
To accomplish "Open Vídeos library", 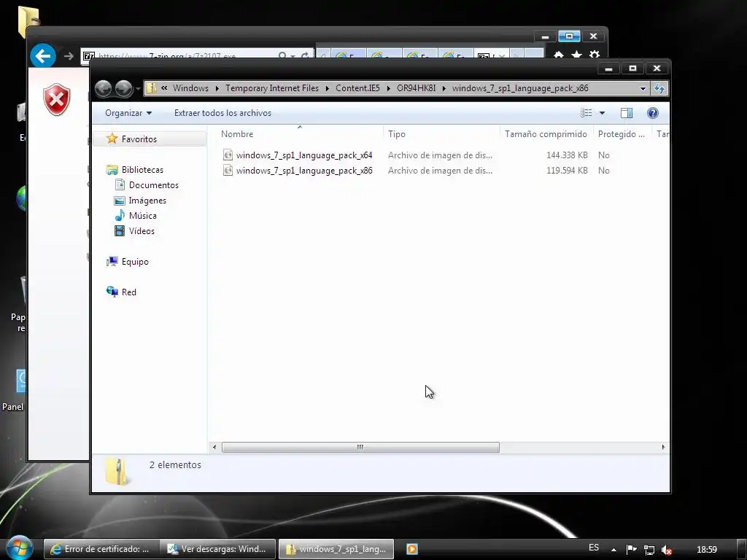I will (x=142, y=231).
